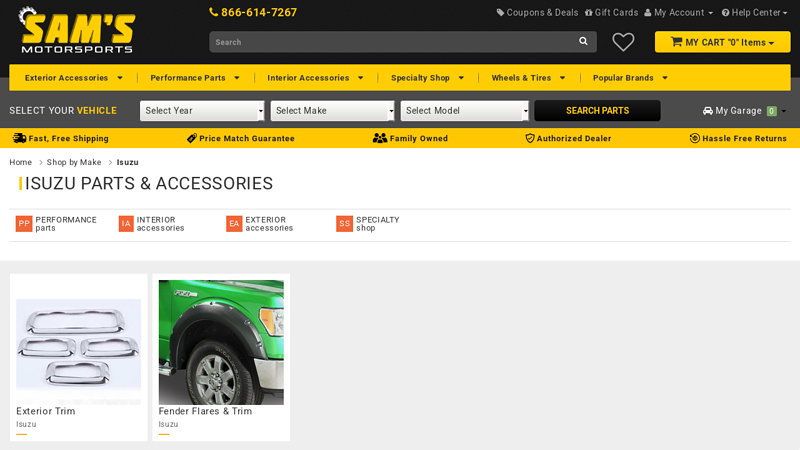Click the green My Garage count badge
This screenshot has height=450, width=800.
pos(771,111)
